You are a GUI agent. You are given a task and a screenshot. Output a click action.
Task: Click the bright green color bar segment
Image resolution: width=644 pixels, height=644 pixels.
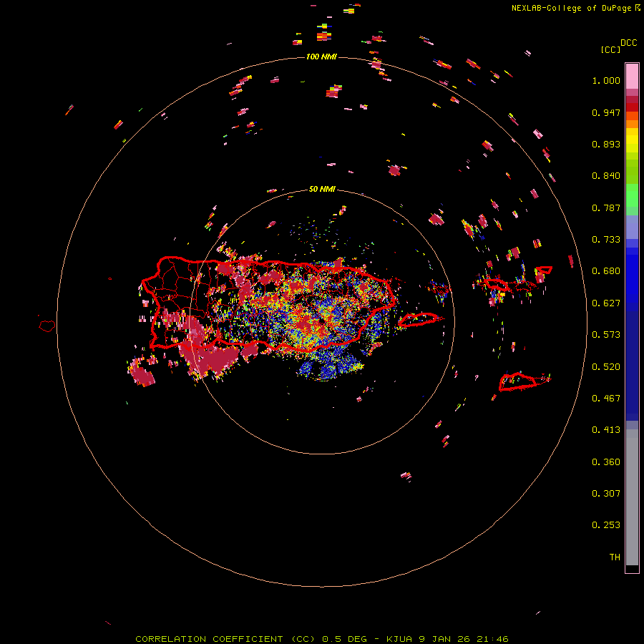pyautogui.click(x=632, y=195)
